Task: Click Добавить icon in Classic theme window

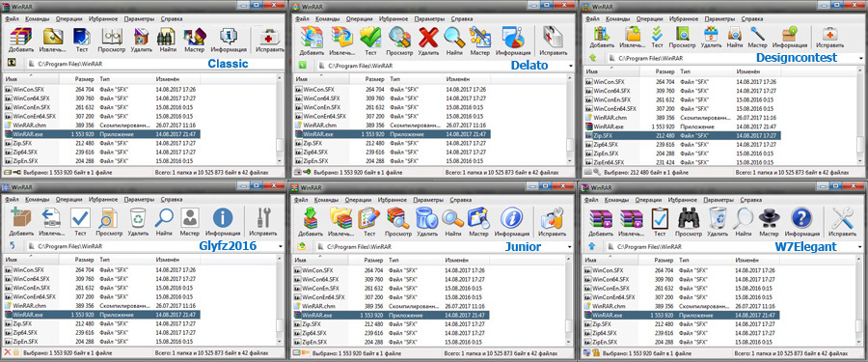Action: pyautogui.click(x=20, y=37)
